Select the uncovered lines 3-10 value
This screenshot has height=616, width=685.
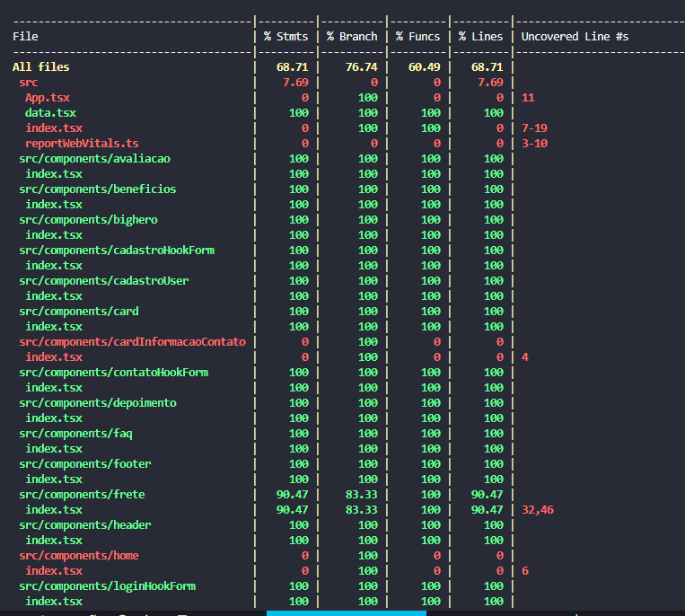(535, 144)
